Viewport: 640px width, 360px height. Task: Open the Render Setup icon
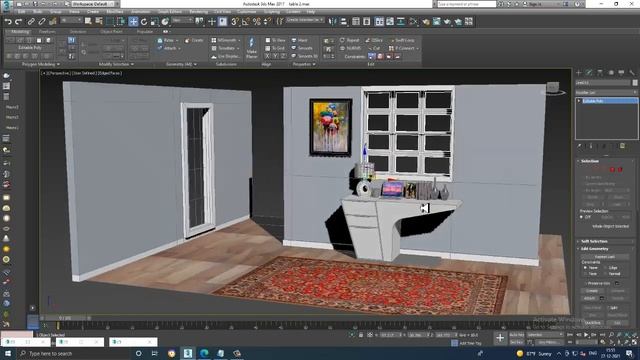pyautogui.click(x=426, y=22)
